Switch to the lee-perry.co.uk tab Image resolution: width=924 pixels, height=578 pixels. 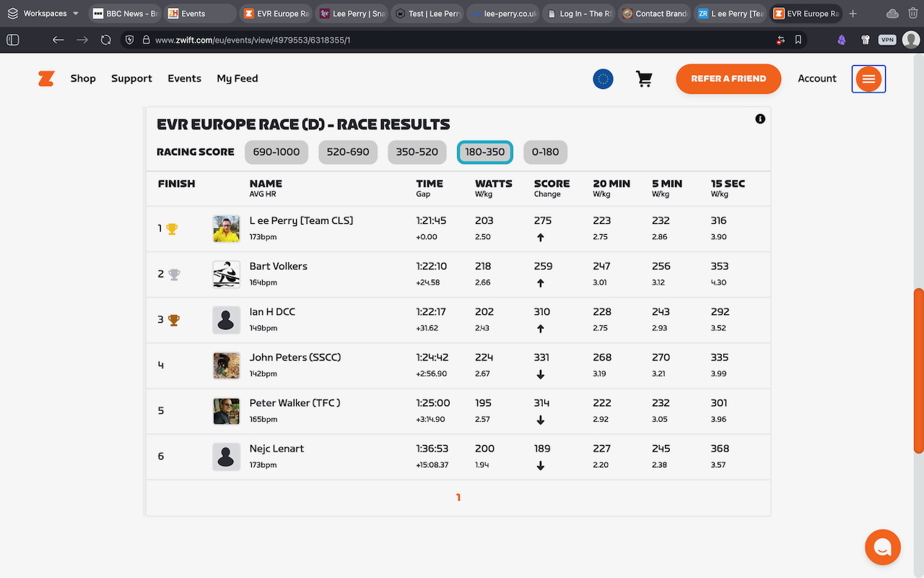tap(502, 14)
